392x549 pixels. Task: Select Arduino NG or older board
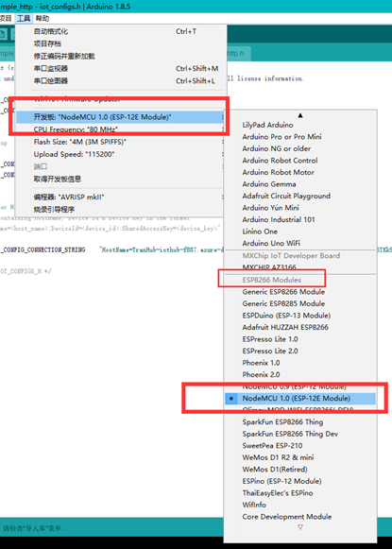[300, 148]
